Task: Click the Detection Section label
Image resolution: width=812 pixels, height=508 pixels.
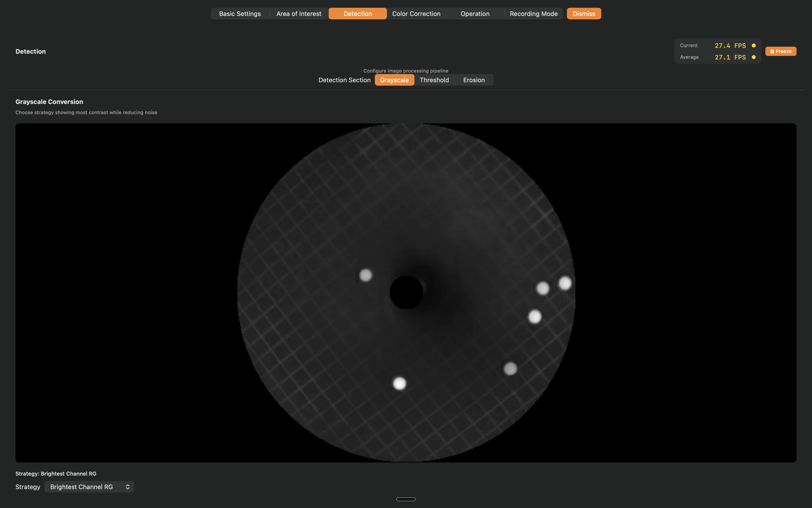Action: [x=344, y=80]
